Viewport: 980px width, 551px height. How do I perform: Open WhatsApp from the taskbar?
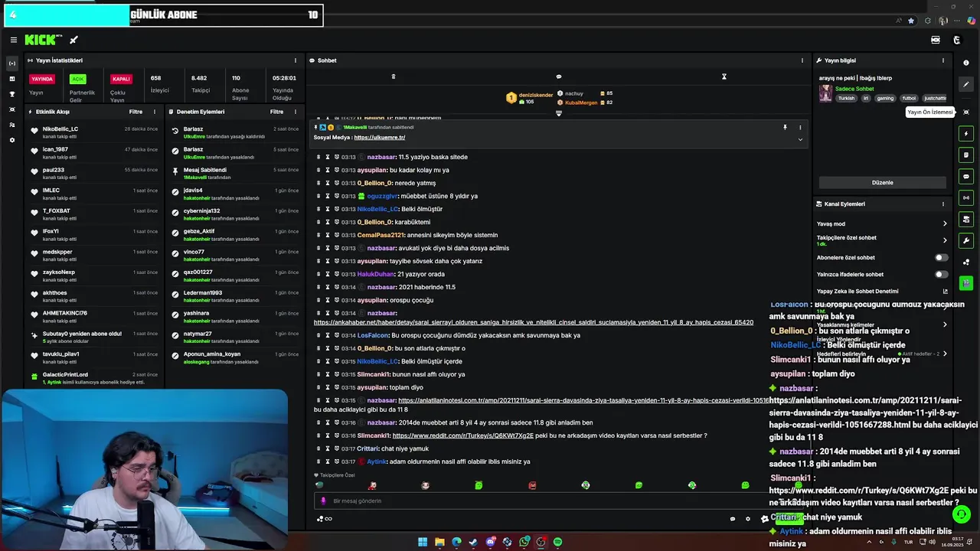tap(524, 542)
